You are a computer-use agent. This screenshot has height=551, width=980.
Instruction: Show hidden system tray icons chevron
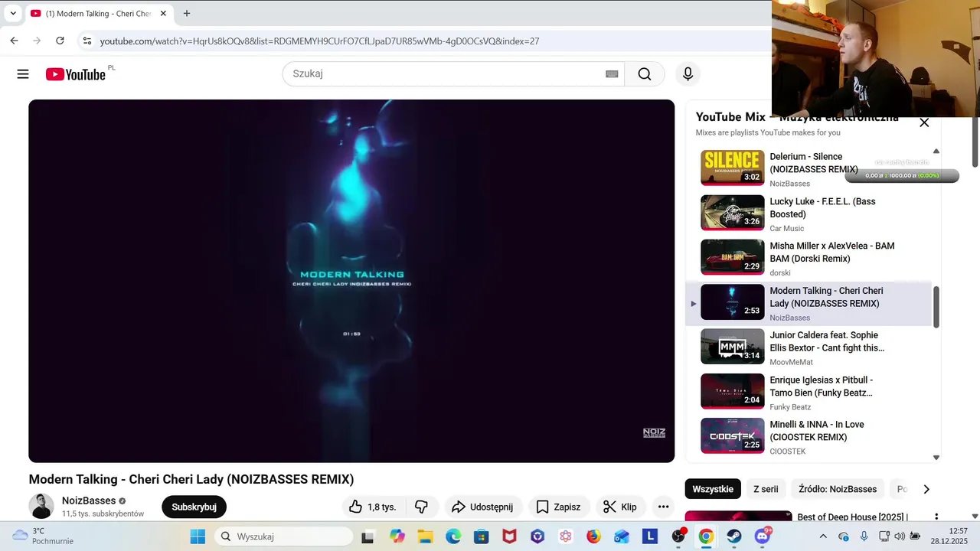click(823, 536)
